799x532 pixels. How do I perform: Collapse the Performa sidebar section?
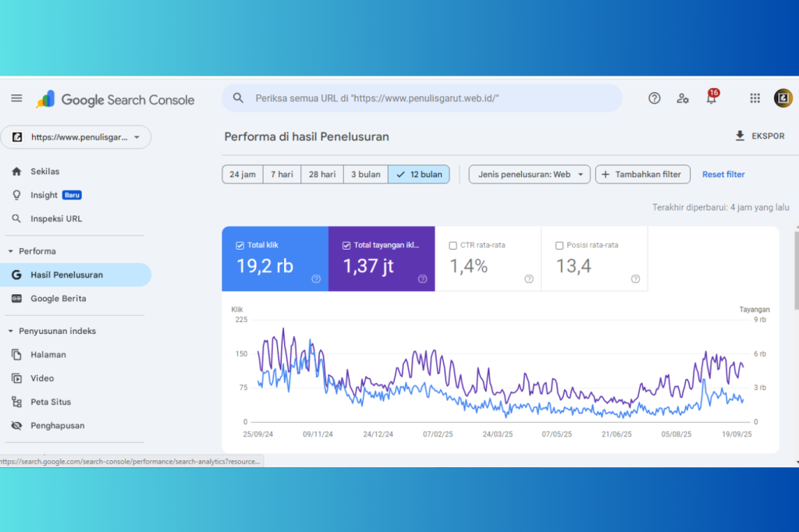[11, 251]
